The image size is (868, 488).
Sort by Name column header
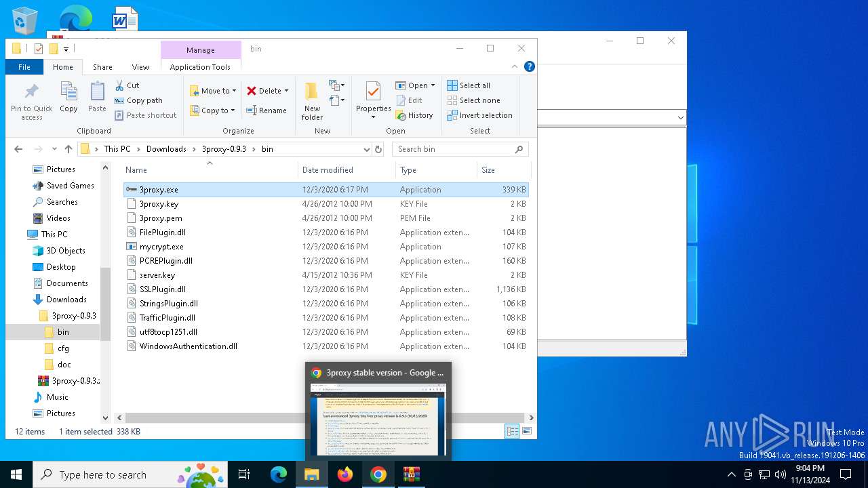click(209, 170)
